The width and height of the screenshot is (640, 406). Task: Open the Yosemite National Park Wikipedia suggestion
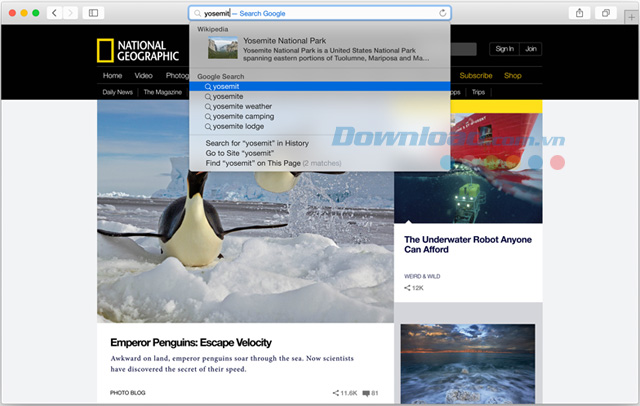[320, 49]
